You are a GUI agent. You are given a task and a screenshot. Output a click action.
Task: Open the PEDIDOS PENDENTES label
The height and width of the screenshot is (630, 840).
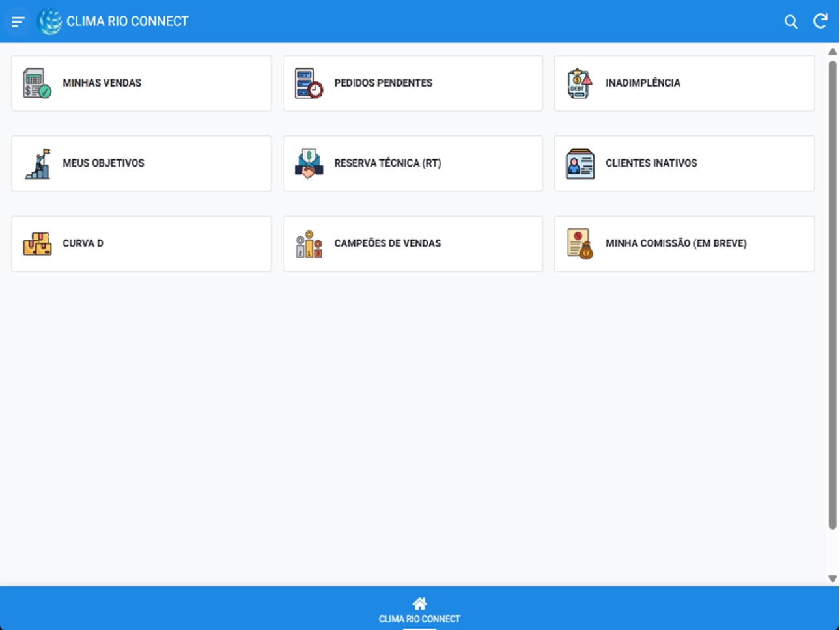pos(384,83)
